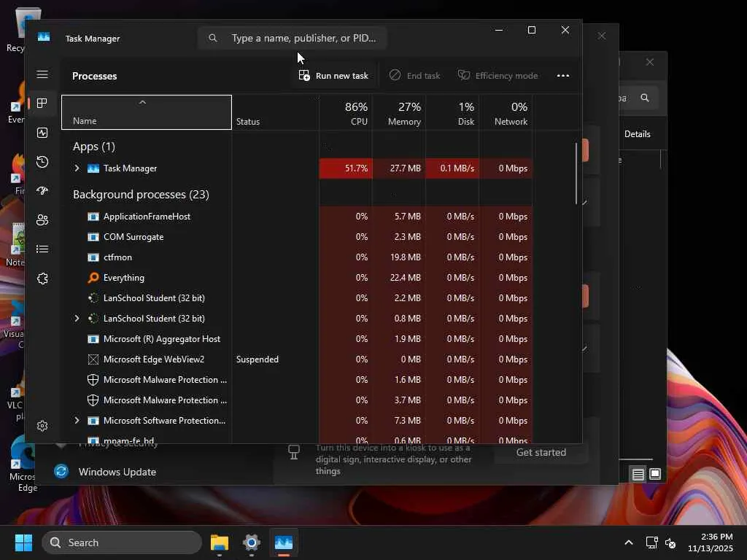
Task: Open the Services sidebar puzzle icon
Action: tap(42, 279)
